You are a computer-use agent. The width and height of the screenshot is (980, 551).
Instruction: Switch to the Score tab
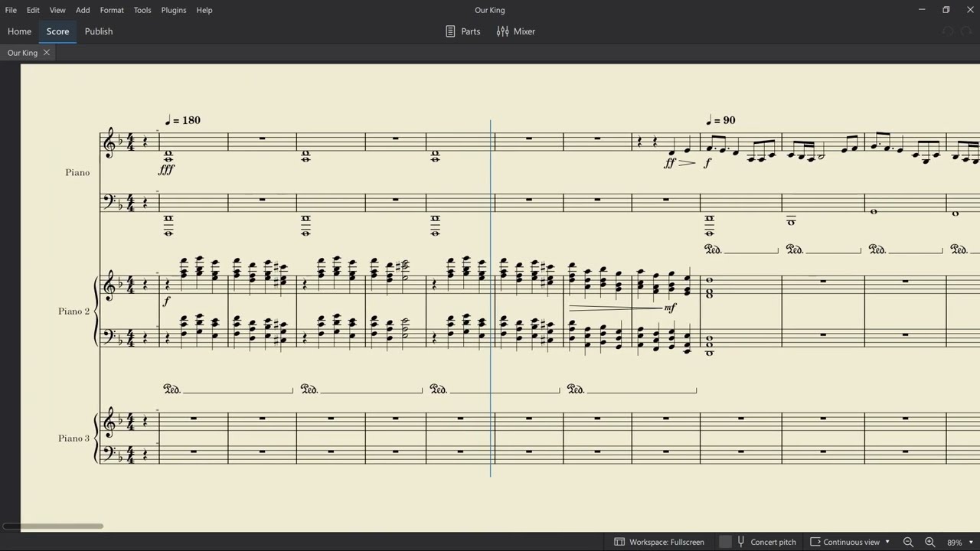(x=57, y=31)
